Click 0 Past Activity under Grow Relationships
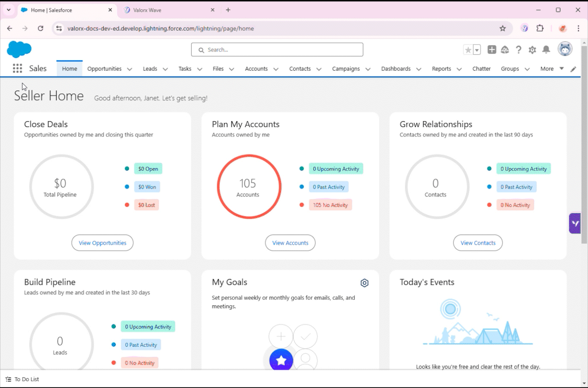The width and height of the screenshot is (588, 388). [x=516, y=187]
